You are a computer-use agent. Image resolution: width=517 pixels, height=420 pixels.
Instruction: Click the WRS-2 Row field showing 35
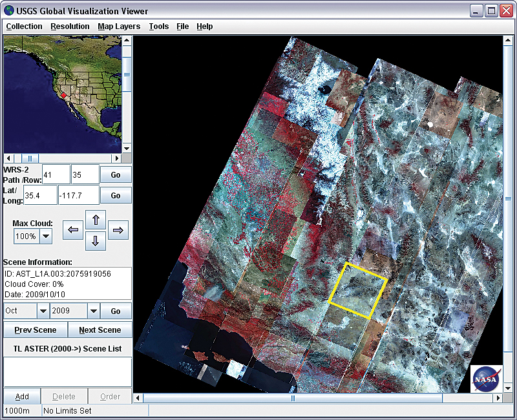[85, 174]
